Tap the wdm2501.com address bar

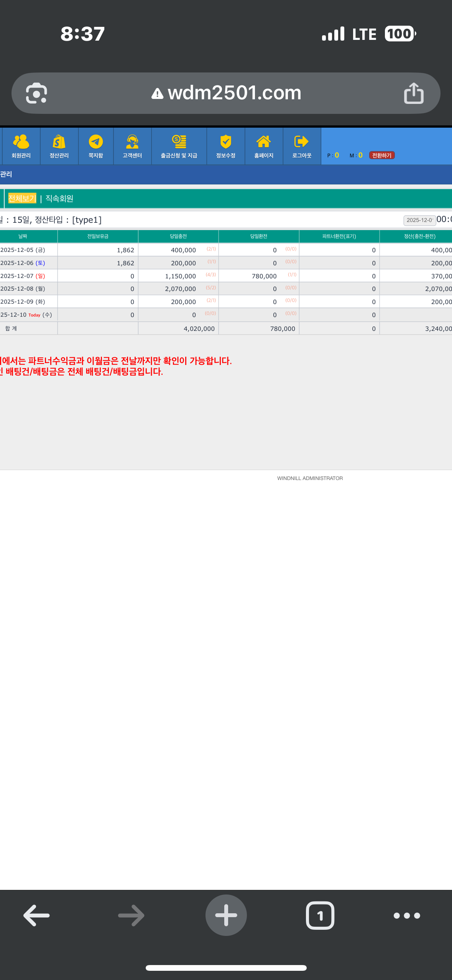tap(226, 93)
